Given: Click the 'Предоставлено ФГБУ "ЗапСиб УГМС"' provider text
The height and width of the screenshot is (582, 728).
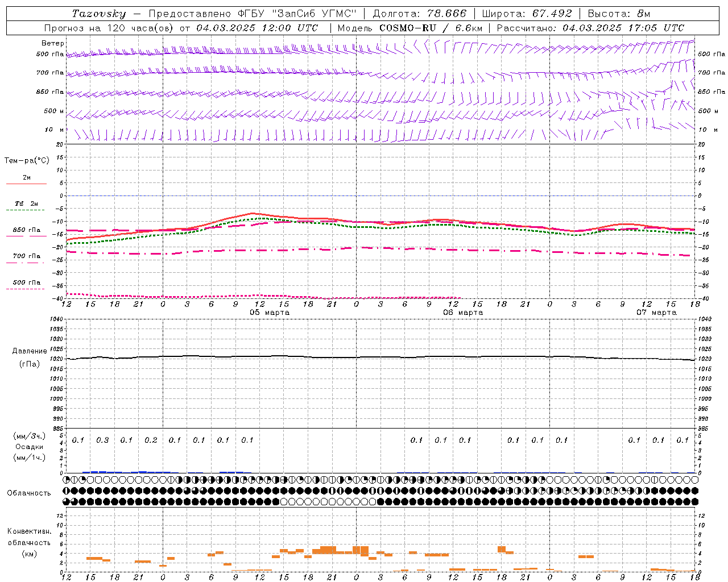Looking at the screenshot, I should (x=253, y=14).
